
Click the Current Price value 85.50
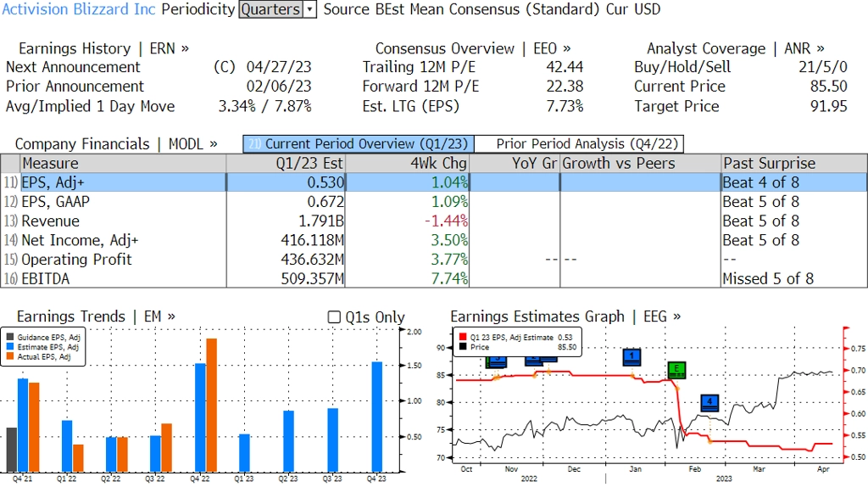point(829,87)
